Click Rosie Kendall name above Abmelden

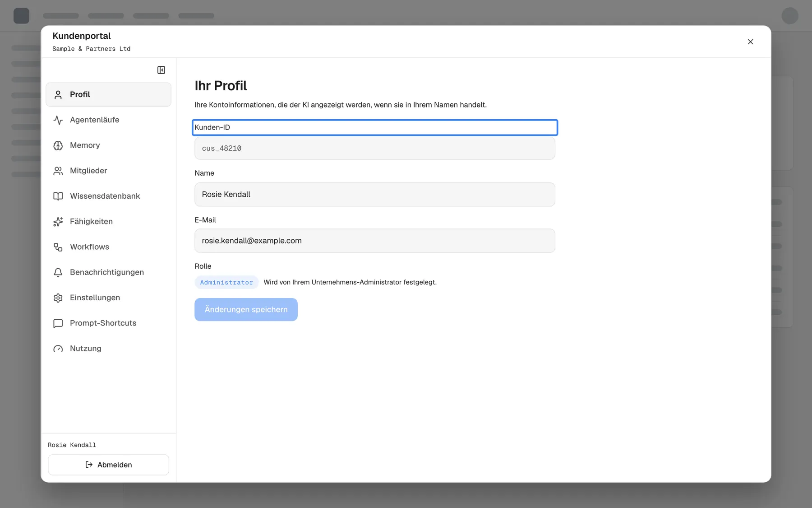pos(72,445)
